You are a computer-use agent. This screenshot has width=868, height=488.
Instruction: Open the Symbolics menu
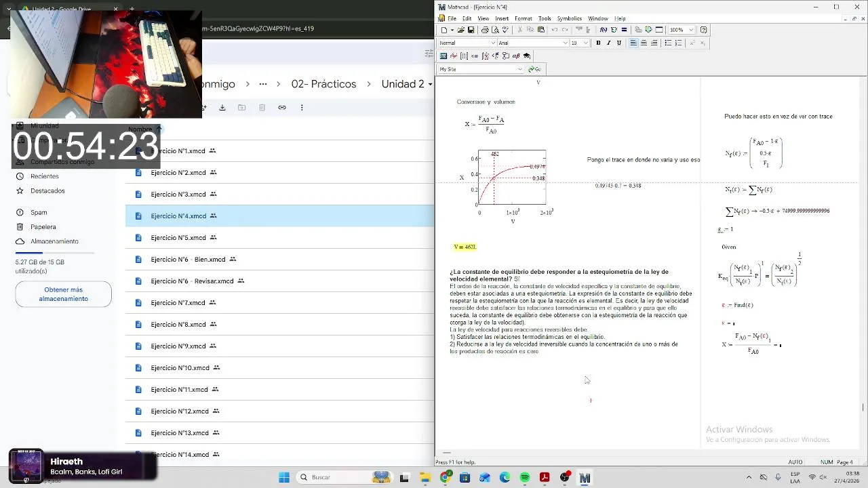tap(569, 18)
